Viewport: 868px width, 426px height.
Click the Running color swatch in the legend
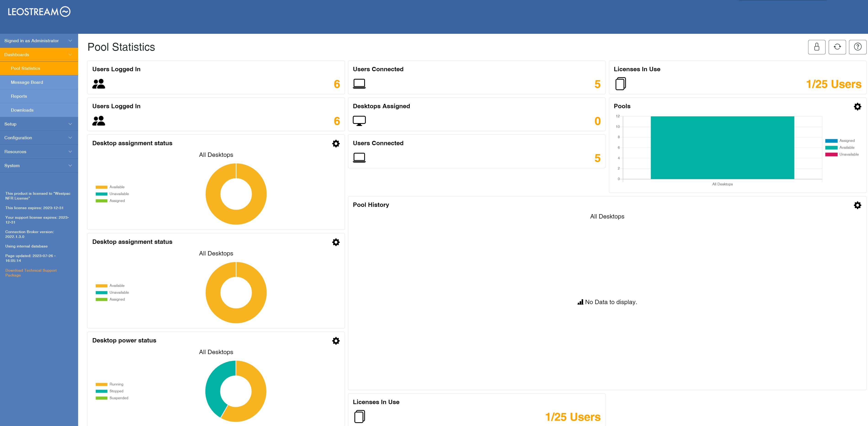101,385
